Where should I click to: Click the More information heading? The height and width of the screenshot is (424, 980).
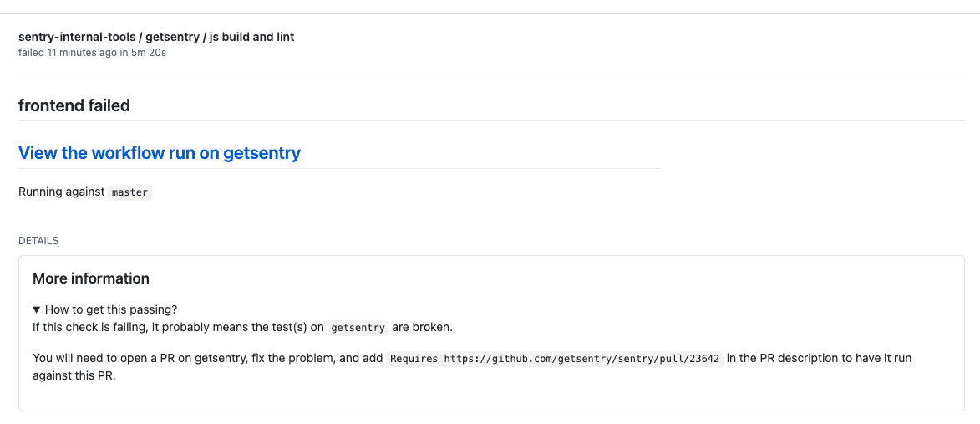(x=91, y=278)
